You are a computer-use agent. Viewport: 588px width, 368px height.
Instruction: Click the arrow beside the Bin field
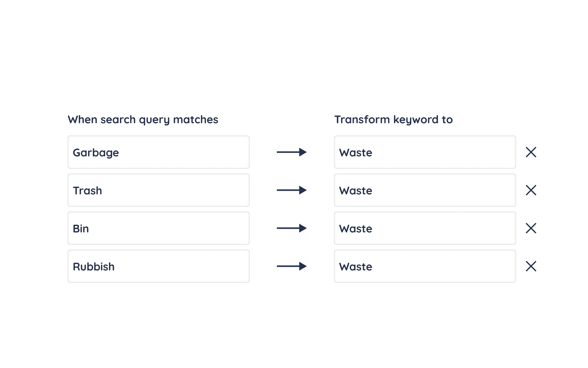coord(292,228)
